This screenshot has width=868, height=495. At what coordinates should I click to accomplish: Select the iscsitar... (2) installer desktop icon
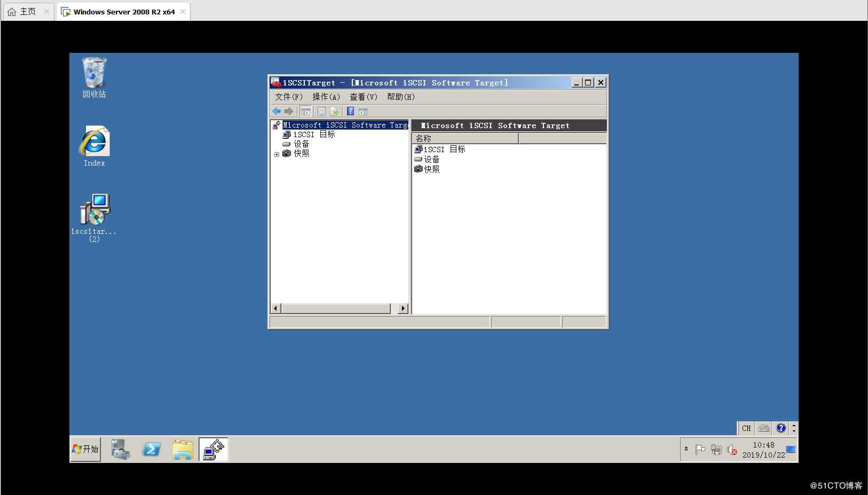pos(94,218)
